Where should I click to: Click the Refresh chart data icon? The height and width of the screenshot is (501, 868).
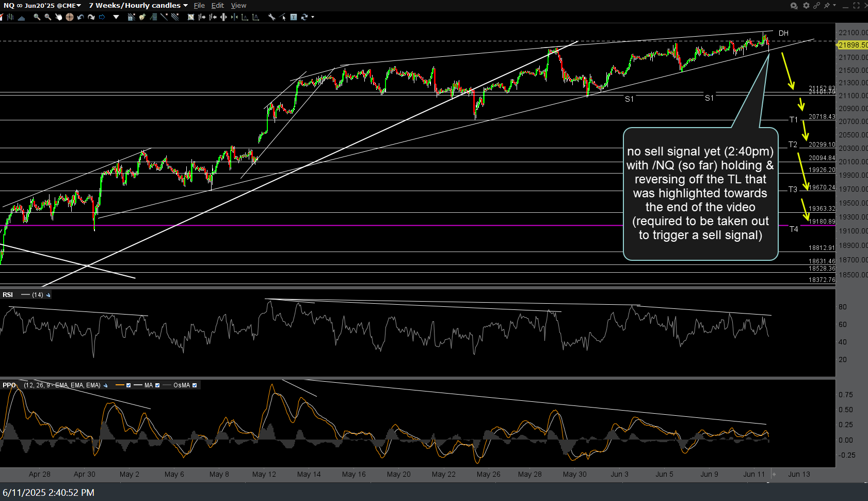tap(304, 17)
